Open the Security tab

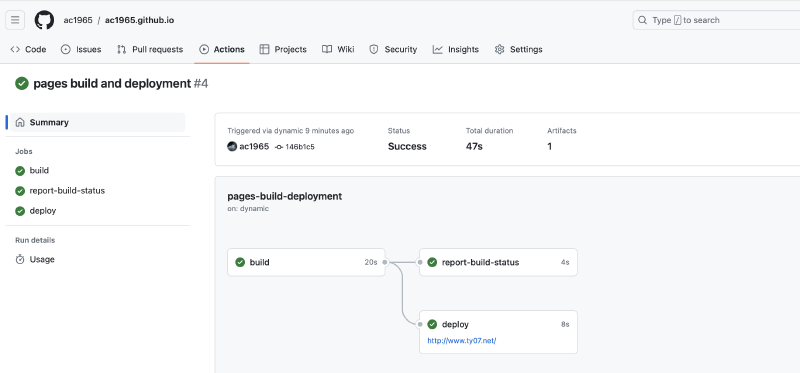point(393,49)
